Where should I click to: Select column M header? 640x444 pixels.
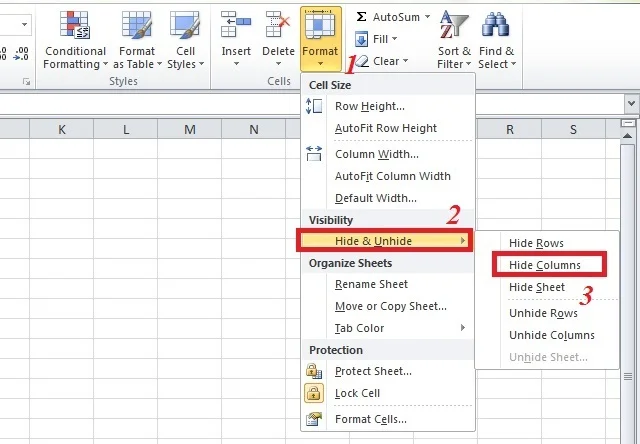[x=190, y=129]
